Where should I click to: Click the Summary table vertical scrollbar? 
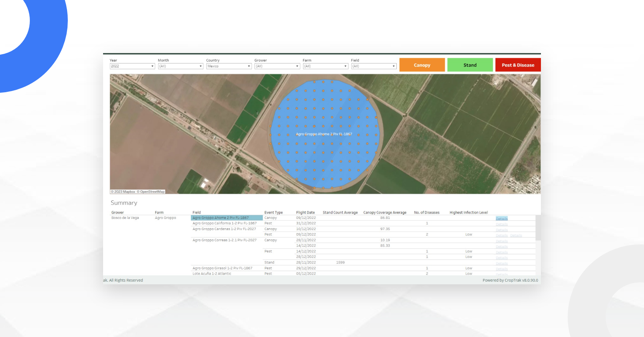[x=538, y=228]
